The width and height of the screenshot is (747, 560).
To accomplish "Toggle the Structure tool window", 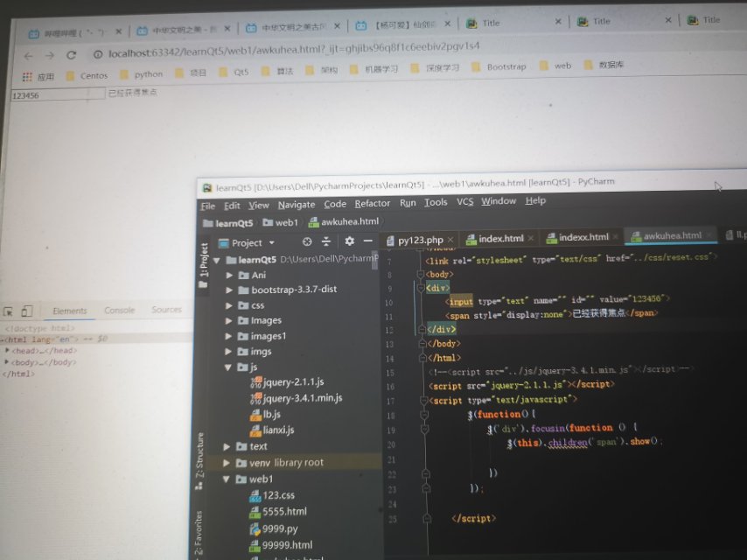I will (x=199, y=461).
